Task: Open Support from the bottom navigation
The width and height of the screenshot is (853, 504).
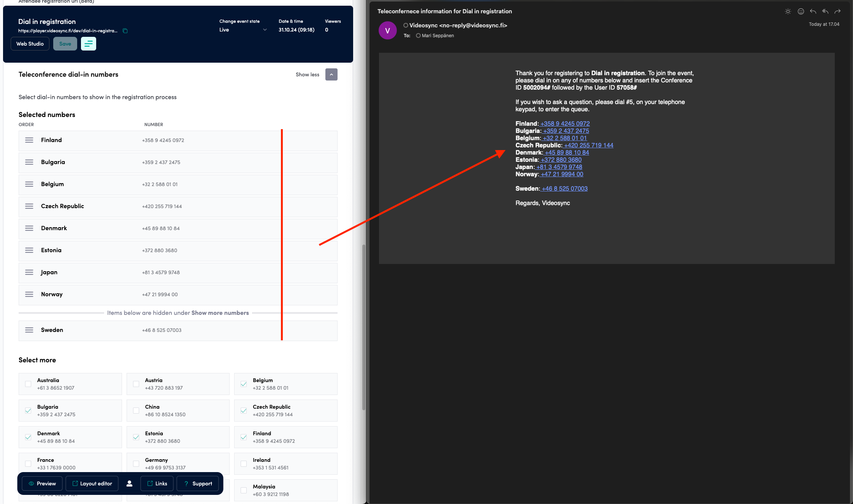Action: [x=198, y=483]
